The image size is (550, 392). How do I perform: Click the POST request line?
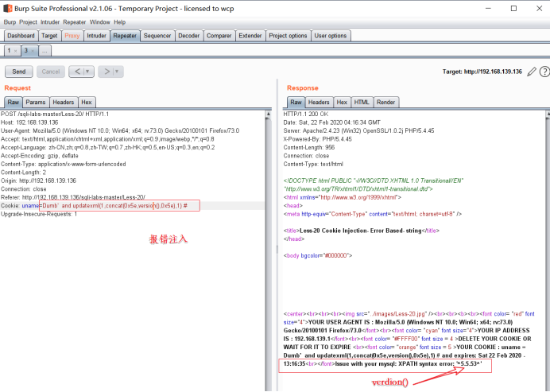coord(55,114)
